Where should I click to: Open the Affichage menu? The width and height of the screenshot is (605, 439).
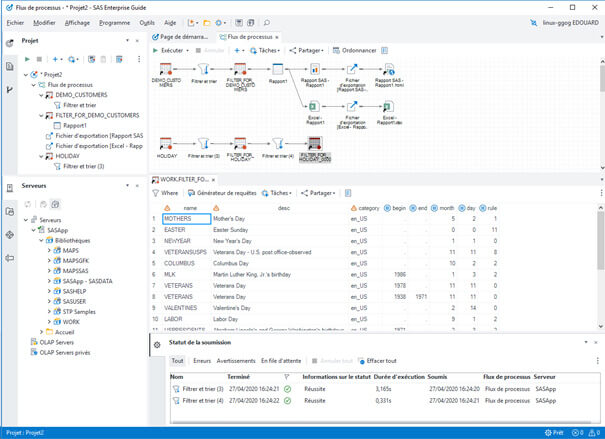pos(77,23)
